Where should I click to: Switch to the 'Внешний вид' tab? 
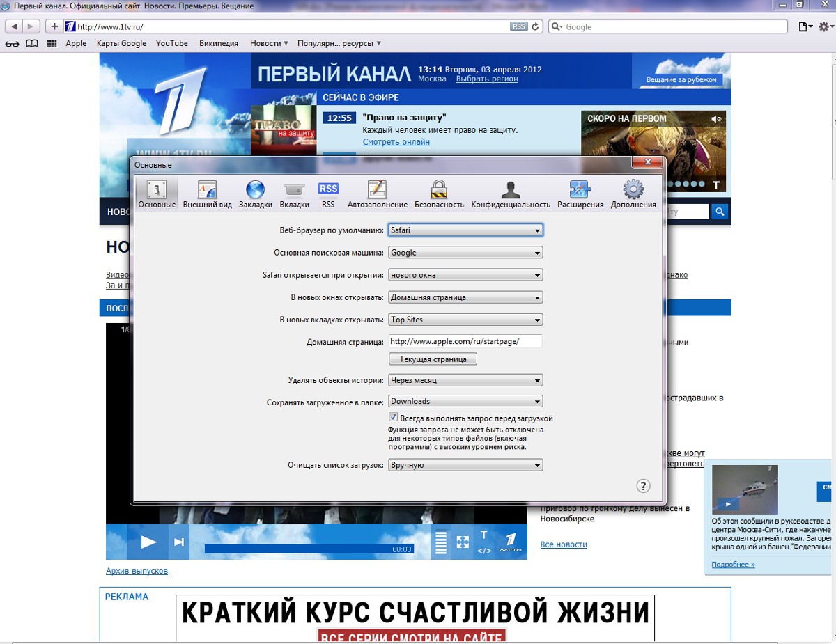point(208,194)
